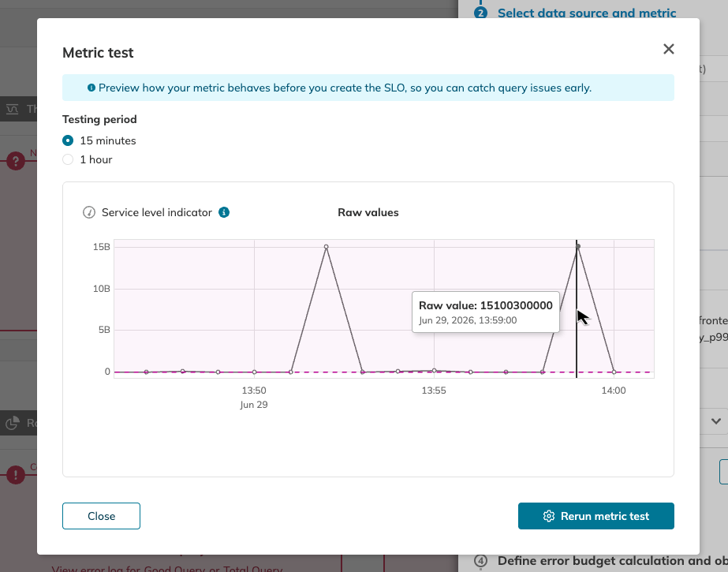The height and width of the screenshot is (572, 728).
Task: Click the first peak data point near 13:52
Action: [327, 247]
